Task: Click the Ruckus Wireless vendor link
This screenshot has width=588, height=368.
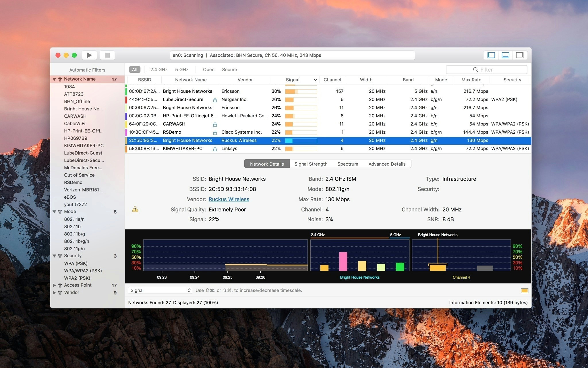Action: [x=229, y=199]
